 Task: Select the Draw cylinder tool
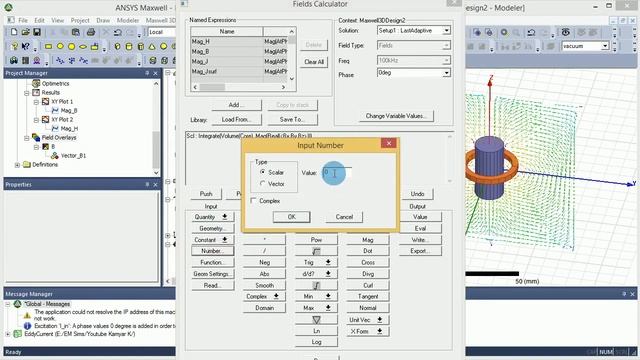pos(129,47)
